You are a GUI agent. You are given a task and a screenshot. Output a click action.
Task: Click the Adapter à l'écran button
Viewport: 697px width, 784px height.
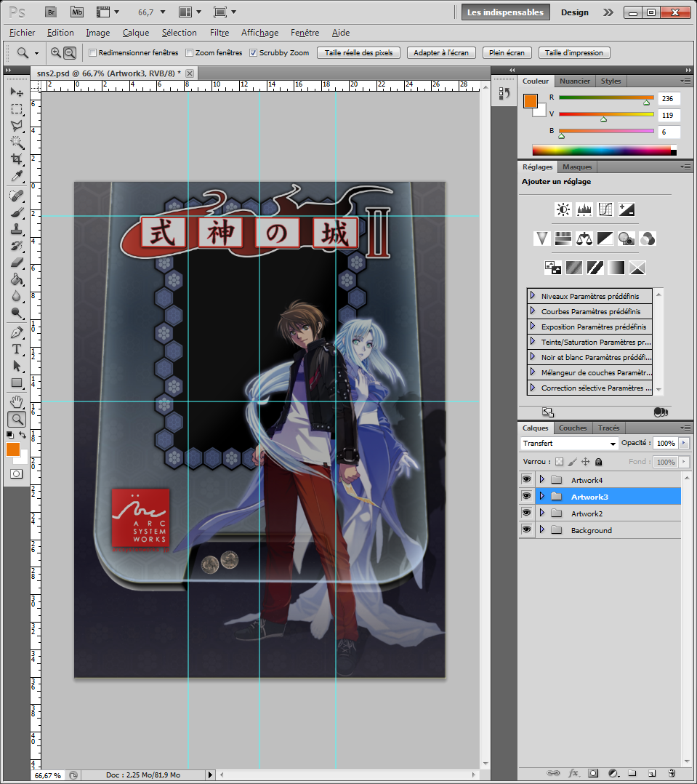click(x=441, y=53)
